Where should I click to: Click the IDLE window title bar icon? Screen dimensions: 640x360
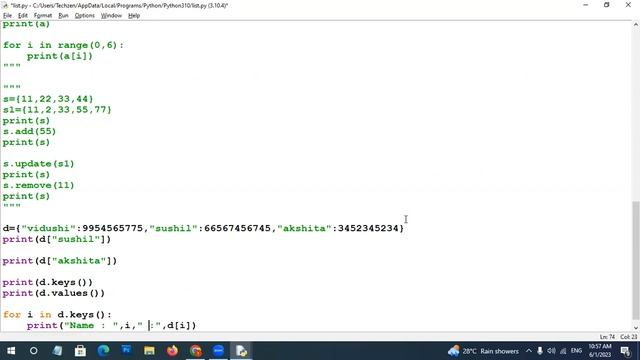click(4, 5)
